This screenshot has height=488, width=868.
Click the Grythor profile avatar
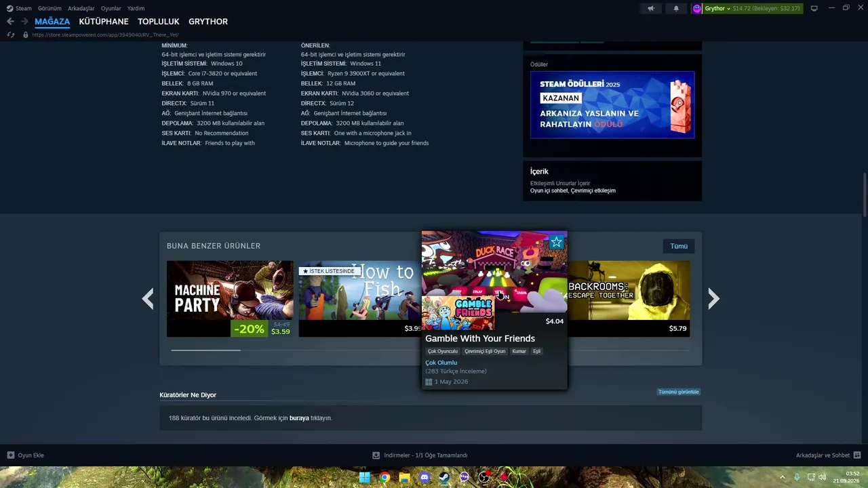(x=696, y=8)
